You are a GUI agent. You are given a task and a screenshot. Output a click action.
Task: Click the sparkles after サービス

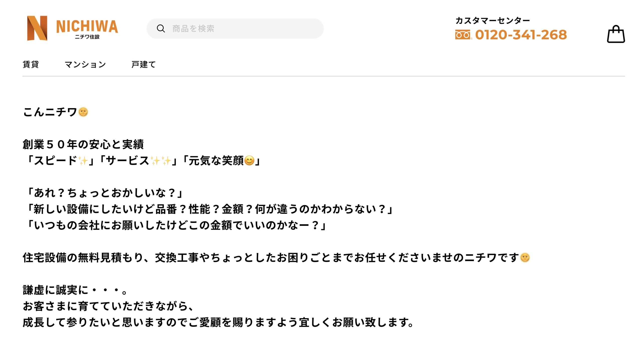[161, 161]
